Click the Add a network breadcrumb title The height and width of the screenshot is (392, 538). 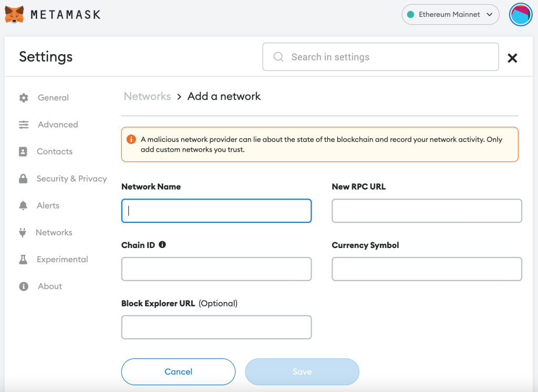click(224, 97)
